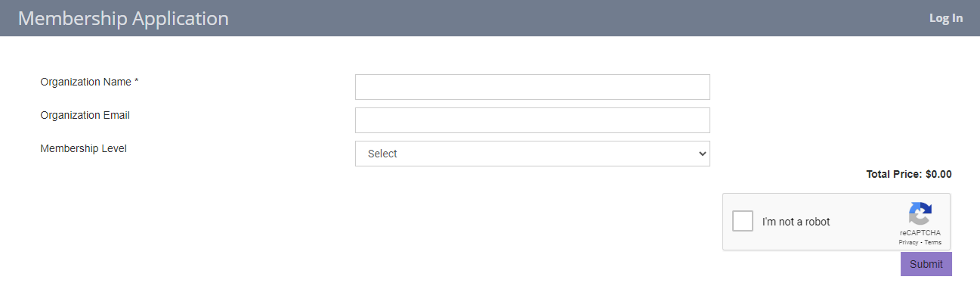Click the Organization Email label
This screenshot has width=980, height=286.
pos(85,115)
